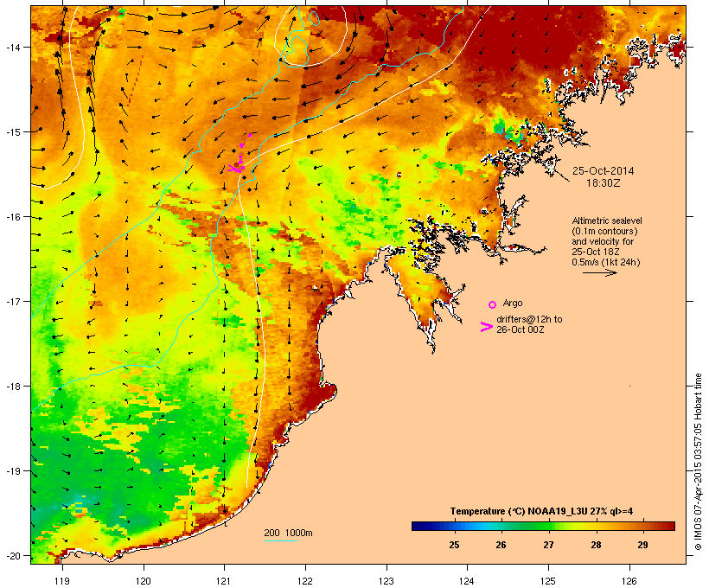The image size is (709, 588).
Task: Click the latitude axis label -15
Action: point(12,132)
